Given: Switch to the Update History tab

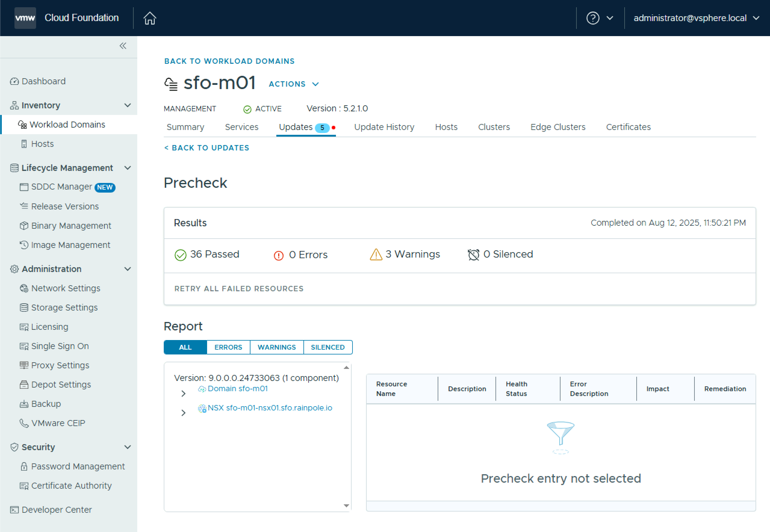Looking at the screenshot, I should (x=384, y=127).
